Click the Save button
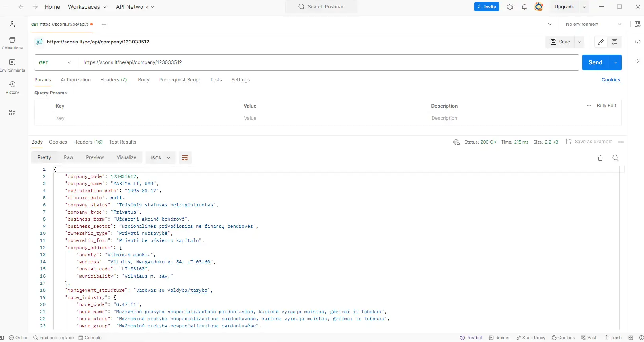The image size is (644, 342). (560, 42)
